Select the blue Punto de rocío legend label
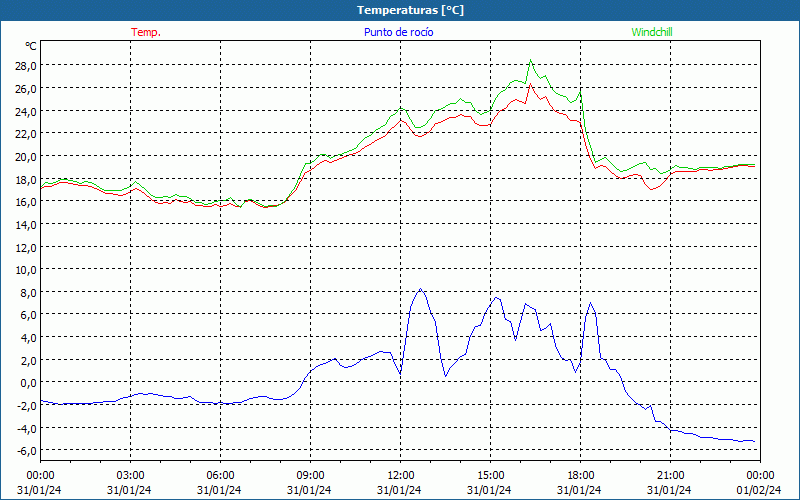Image resolution: width=800 pixels, height=500 pixels. click(x=398, y=32)
